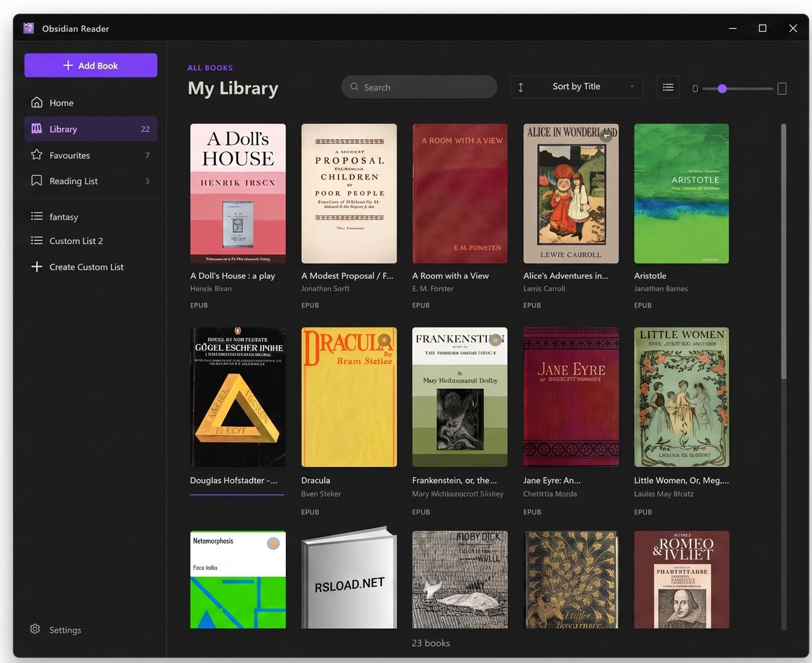This screenshot has width=812, height=663.
Task: Open the Aristotle book cover
Action: point(681,194)
